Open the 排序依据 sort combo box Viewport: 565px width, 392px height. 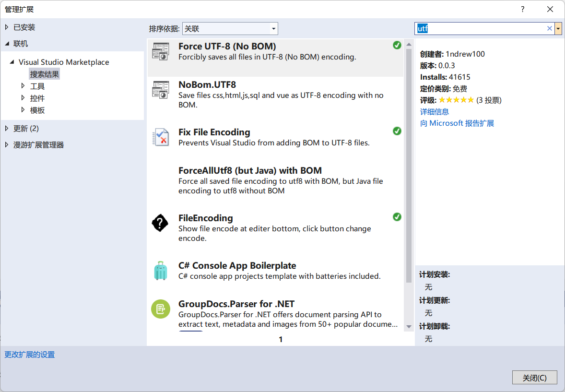pos(230,28)
